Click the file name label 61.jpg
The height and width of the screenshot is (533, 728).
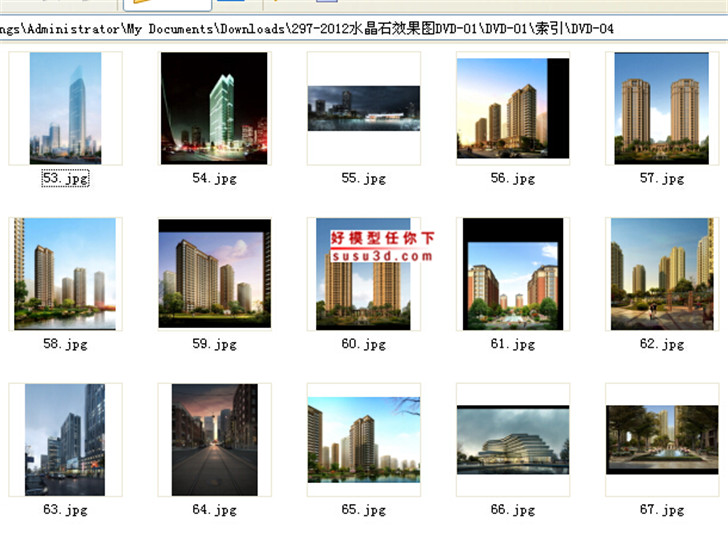point(513,344)
